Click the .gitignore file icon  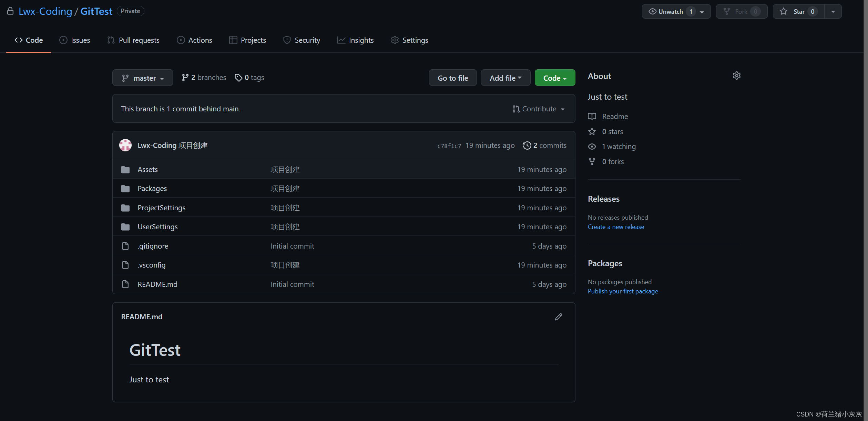coord(125,246)
